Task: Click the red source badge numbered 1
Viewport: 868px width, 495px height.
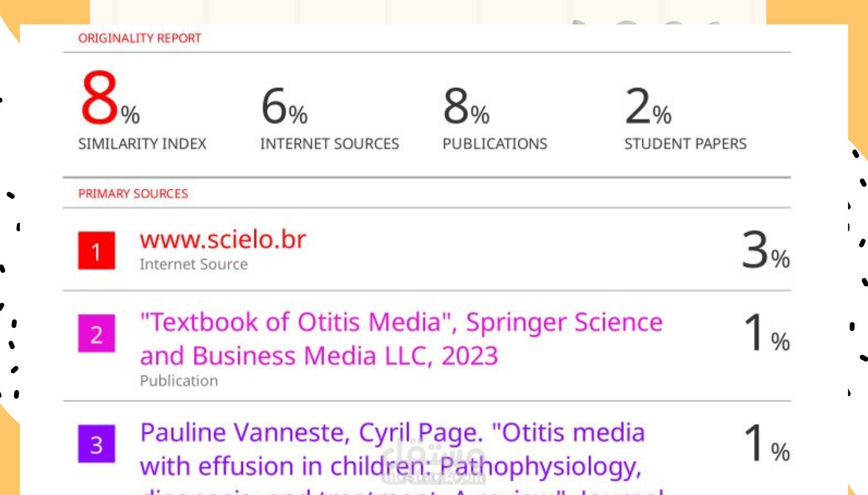Action: [x=97, y=251]
